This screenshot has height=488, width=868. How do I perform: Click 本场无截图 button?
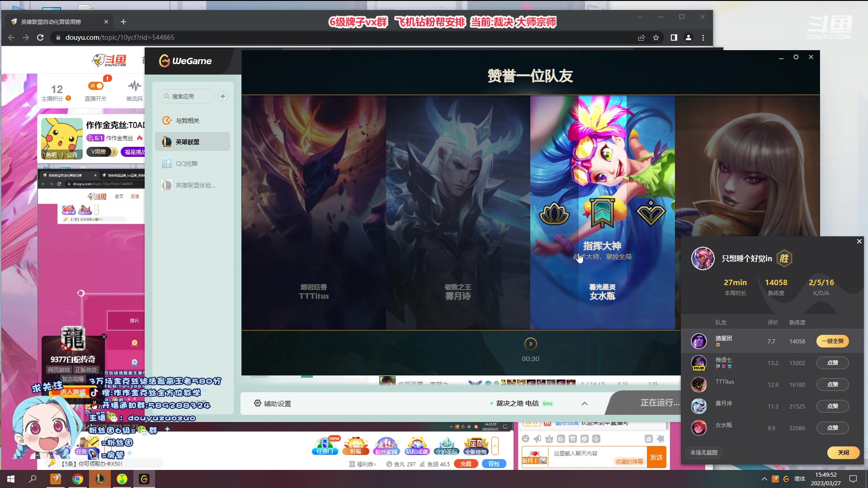point(704,453)
